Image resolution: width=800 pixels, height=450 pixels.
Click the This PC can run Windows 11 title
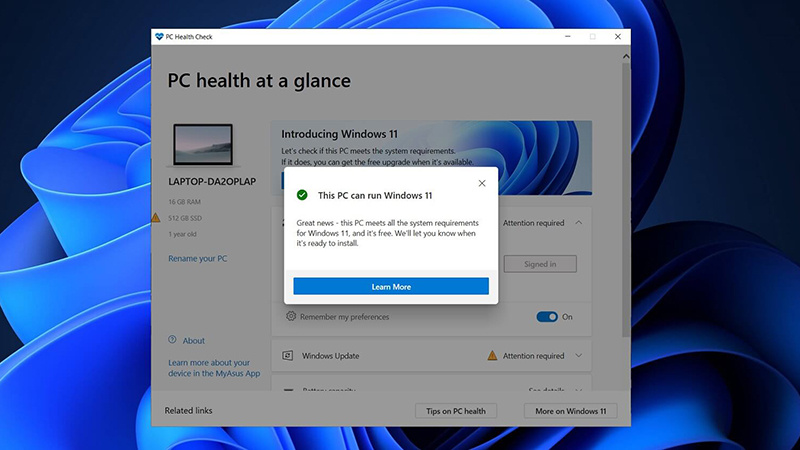374,195
